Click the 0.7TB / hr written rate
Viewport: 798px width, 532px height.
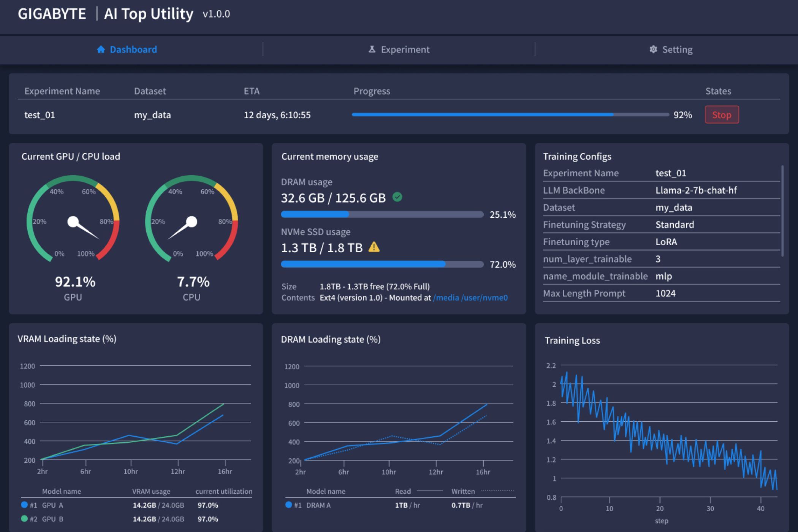(x=467, y=505)
